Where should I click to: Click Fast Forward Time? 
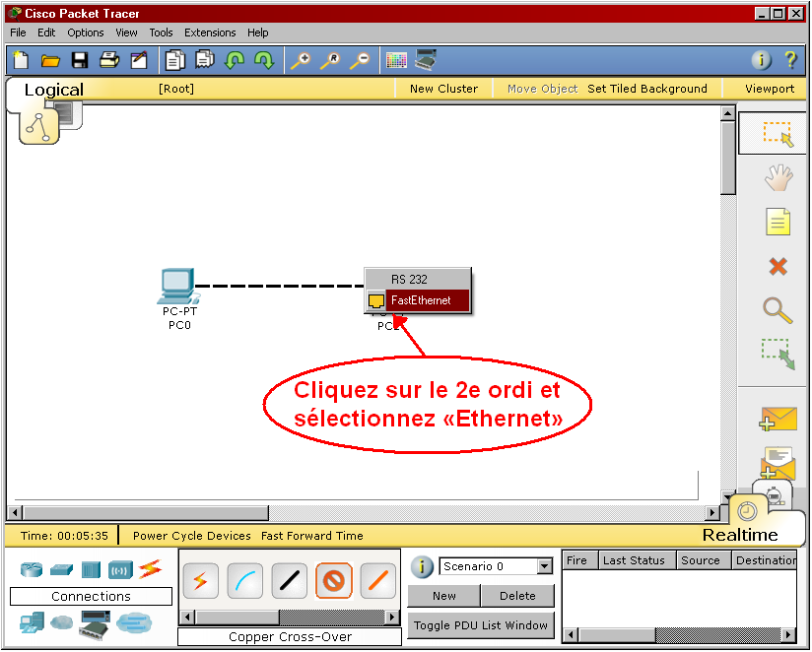click(x=311, y=536)
